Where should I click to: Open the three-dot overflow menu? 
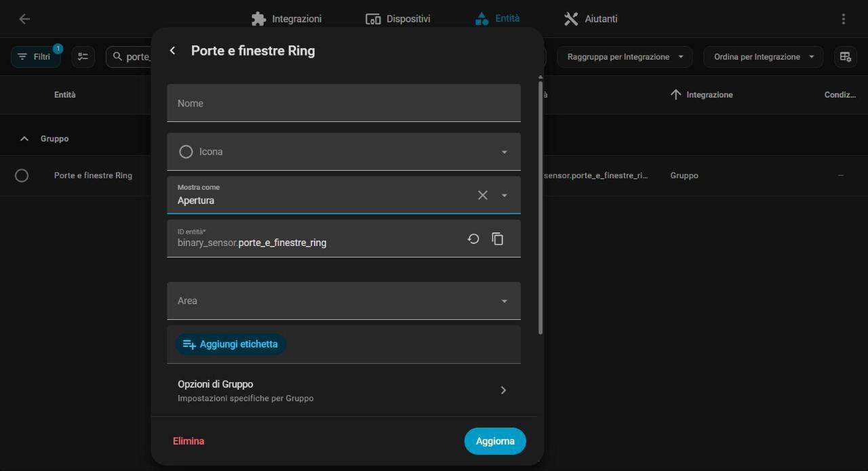click(x=844, y=19)
